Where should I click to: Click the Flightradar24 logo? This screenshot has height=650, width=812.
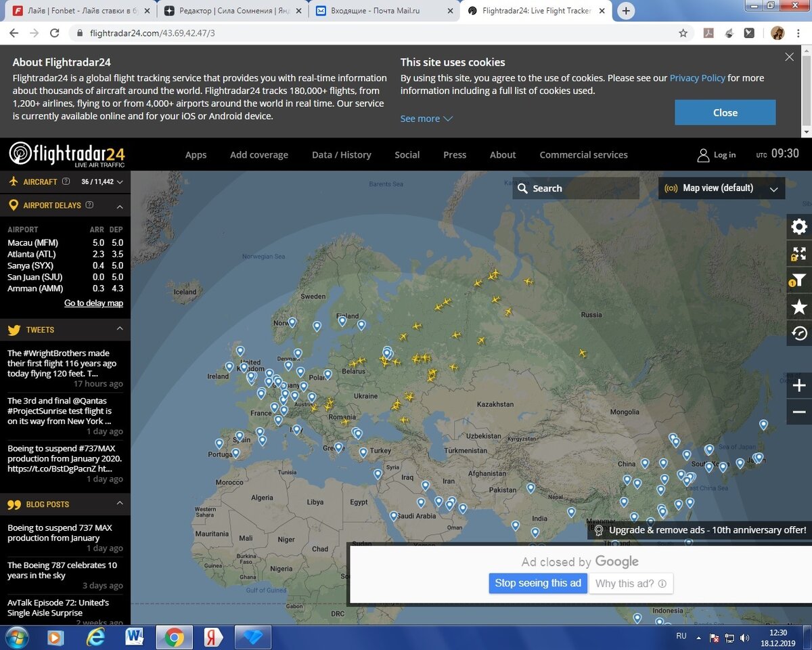pos(67,154)
